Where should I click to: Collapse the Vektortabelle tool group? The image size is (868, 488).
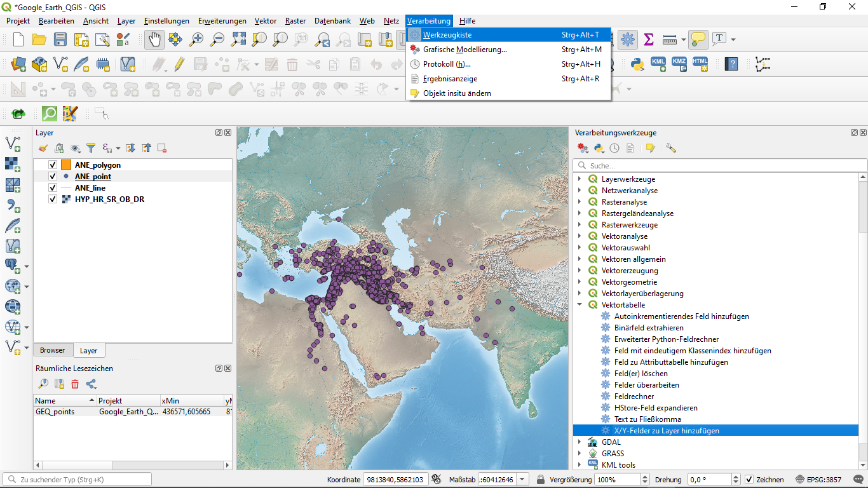(580, 305)
